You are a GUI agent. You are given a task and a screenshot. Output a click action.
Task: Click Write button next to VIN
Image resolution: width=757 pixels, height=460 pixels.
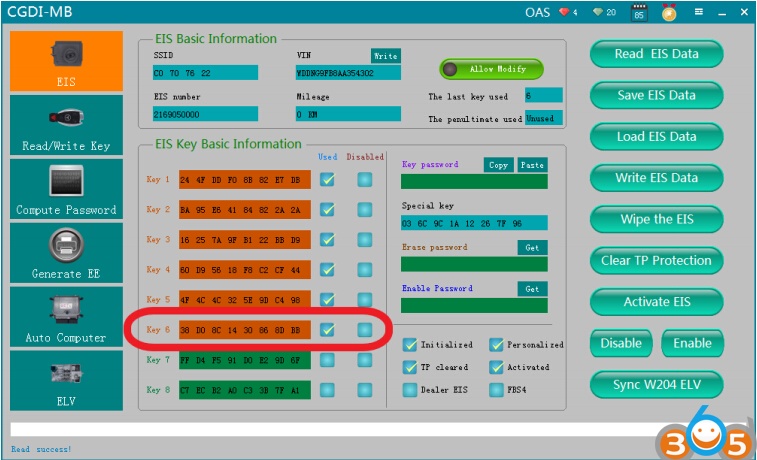384,55
